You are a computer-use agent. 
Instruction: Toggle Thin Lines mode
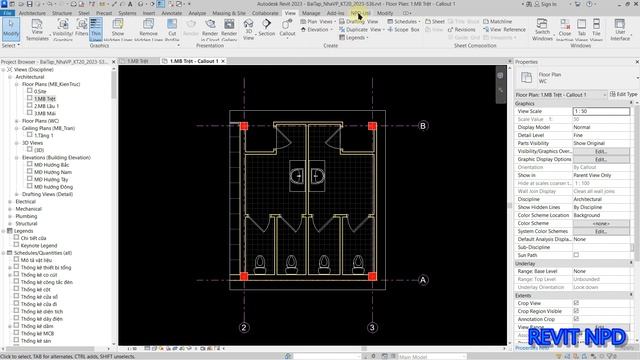[x=96, y=29]
